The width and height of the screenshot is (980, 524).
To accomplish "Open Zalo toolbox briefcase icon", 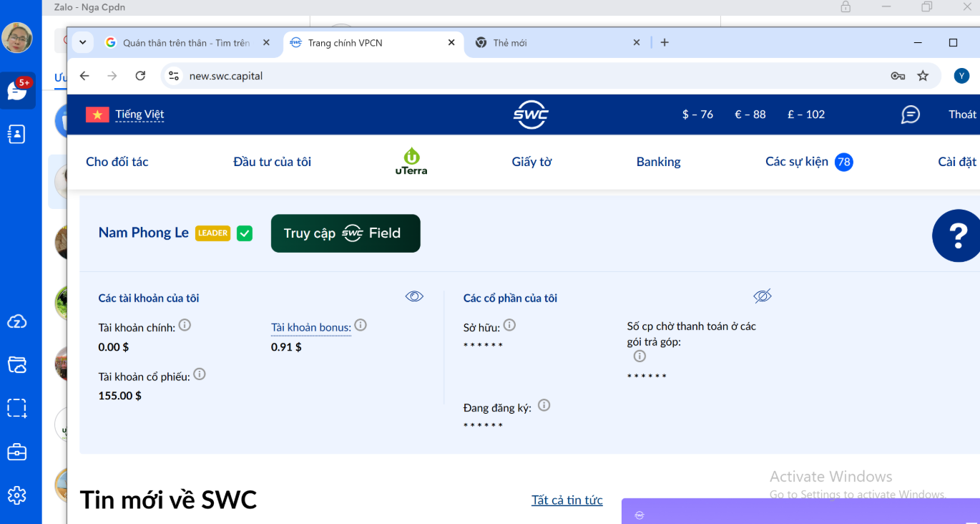I will point(17,452).
